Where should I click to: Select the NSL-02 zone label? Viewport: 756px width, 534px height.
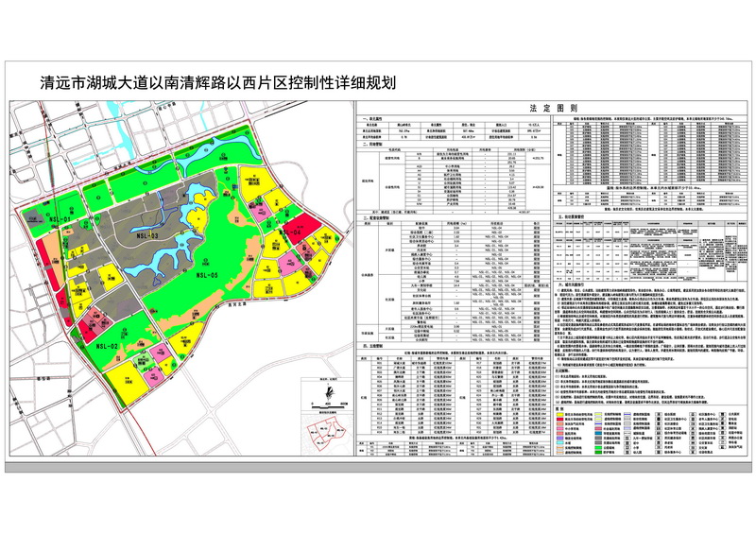[105, 348]
